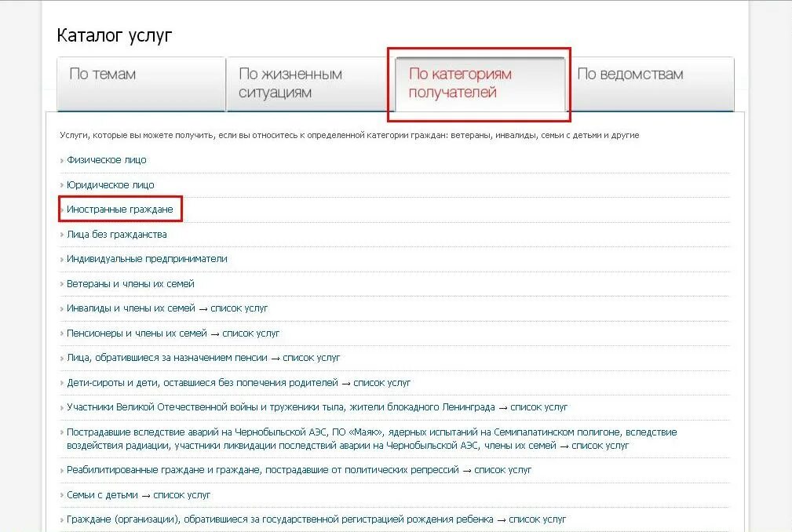Image resolution: width=792 pixels, height=532 pixels.
Task: Click the arrow bullet before «Индивидуальные предприниматели»
Action: point(62,260)
